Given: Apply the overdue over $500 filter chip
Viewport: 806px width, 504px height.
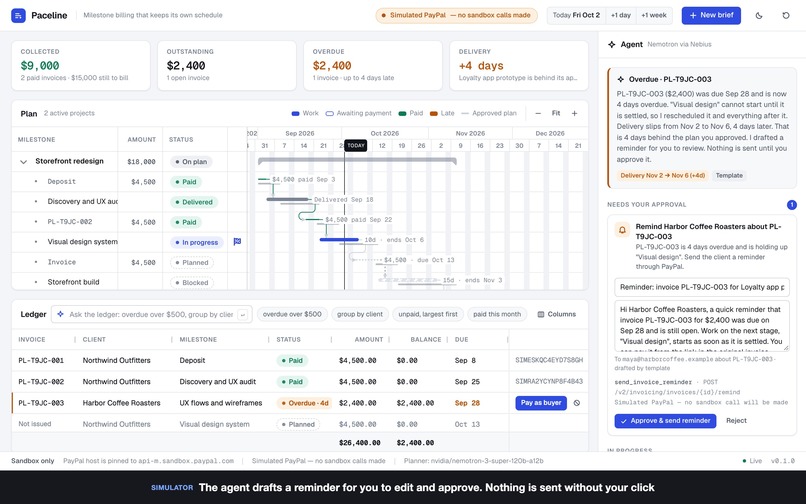Looking at the screenshot, I should 292,314.
